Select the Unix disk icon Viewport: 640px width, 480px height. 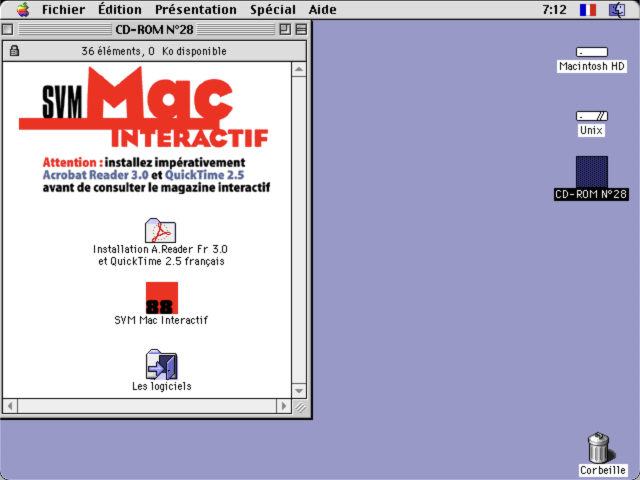[591, 116]
